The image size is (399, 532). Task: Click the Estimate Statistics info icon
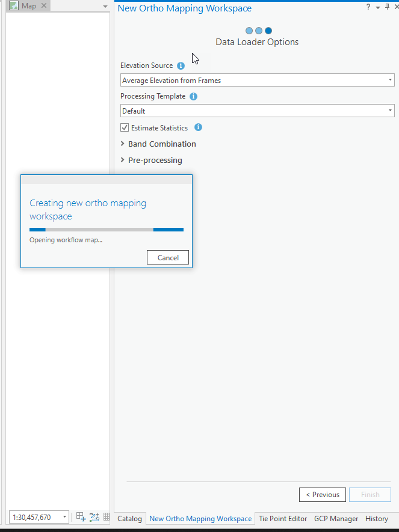198,127
